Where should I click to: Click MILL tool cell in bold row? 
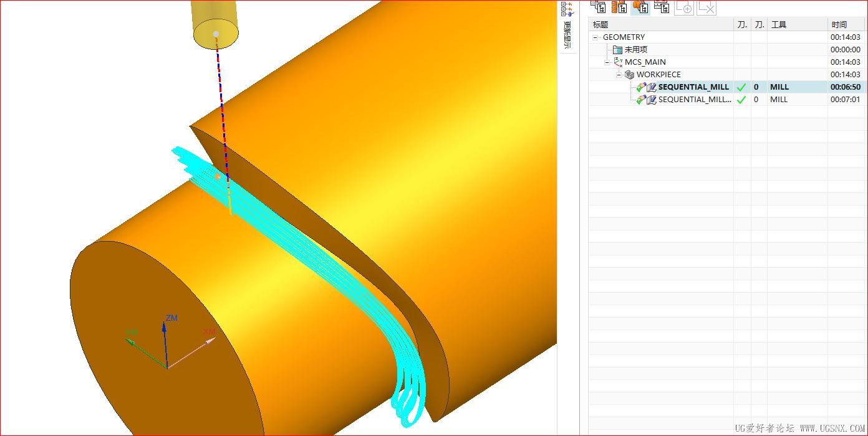779,87
